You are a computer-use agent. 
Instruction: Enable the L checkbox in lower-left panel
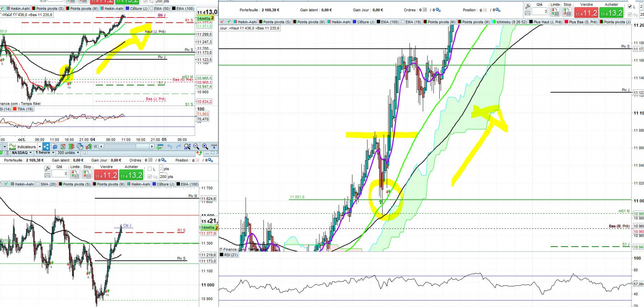point(150,169)
